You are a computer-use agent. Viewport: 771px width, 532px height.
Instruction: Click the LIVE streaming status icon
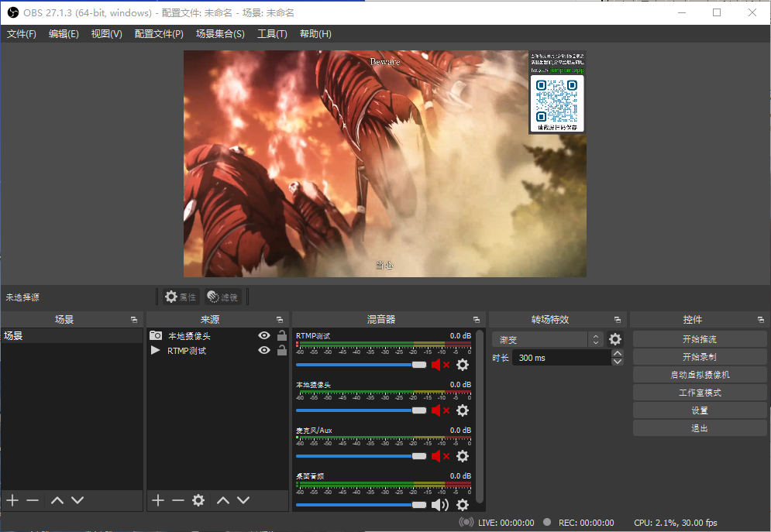tap(466, 522)
